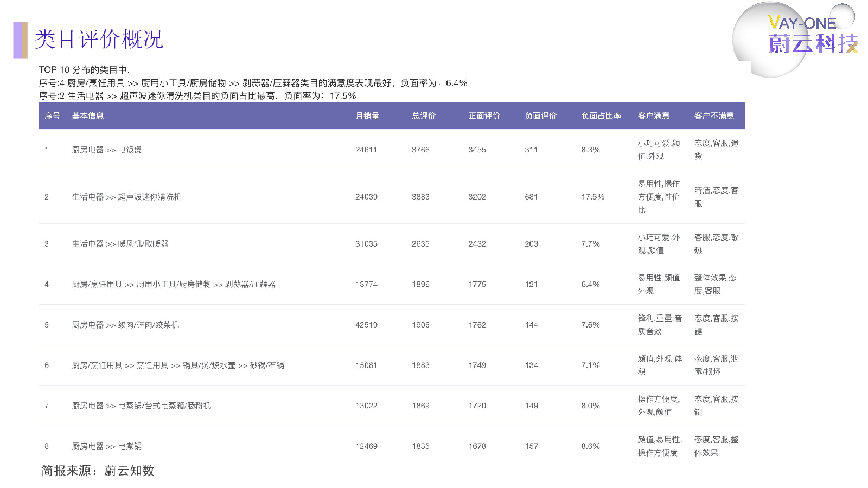Click the 客户满意 column header
Screen dimensions: 868x488
654,116
